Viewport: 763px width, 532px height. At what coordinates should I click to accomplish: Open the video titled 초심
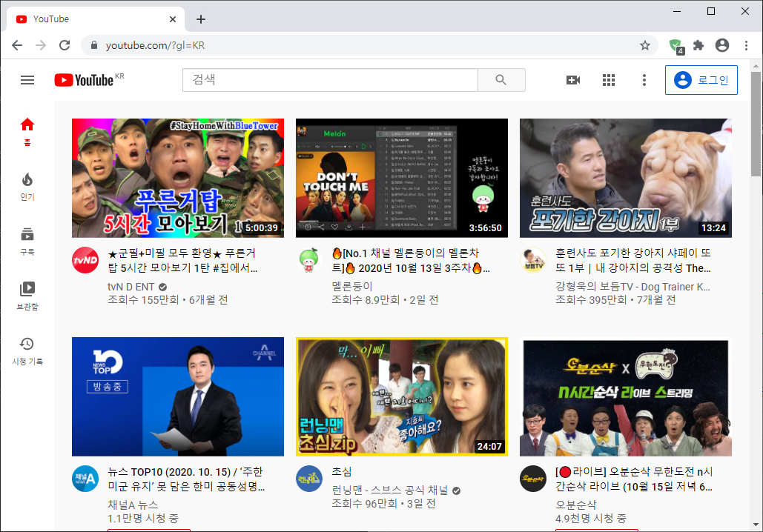(342, 472)
